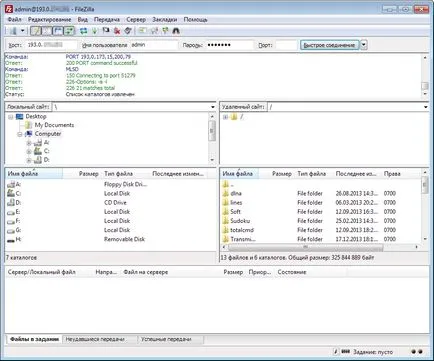
Task: Select the Transmi... folder on the remote site
Action: tap(321, 239)
